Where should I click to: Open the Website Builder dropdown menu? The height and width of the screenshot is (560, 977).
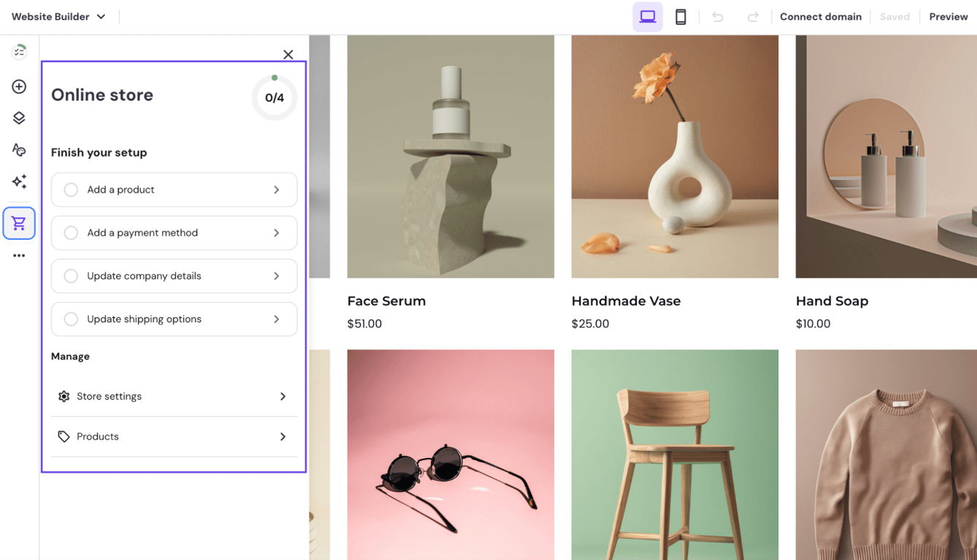[x=58, y=16]
